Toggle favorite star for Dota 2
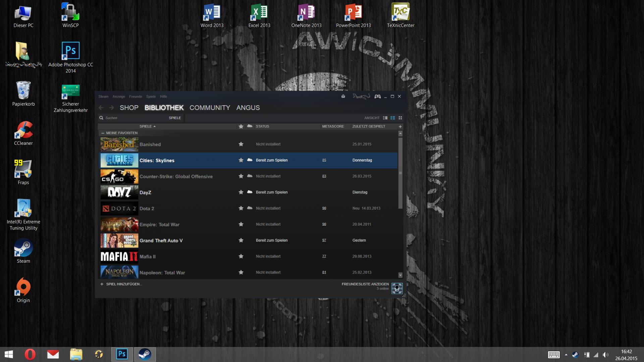Image resolution: width=644 pixels, height=362 pixels. point(241,208)
